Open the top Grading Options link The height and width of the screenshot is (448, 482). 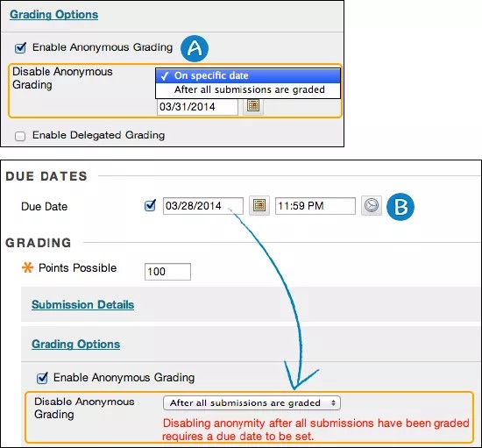pos(54,14)
